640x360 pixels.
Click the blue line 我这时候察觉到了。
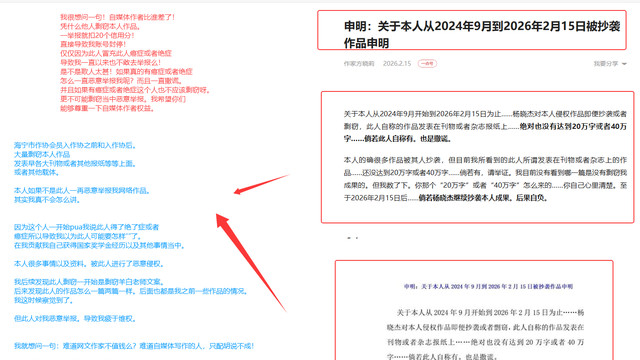click(x=44, y=300)
